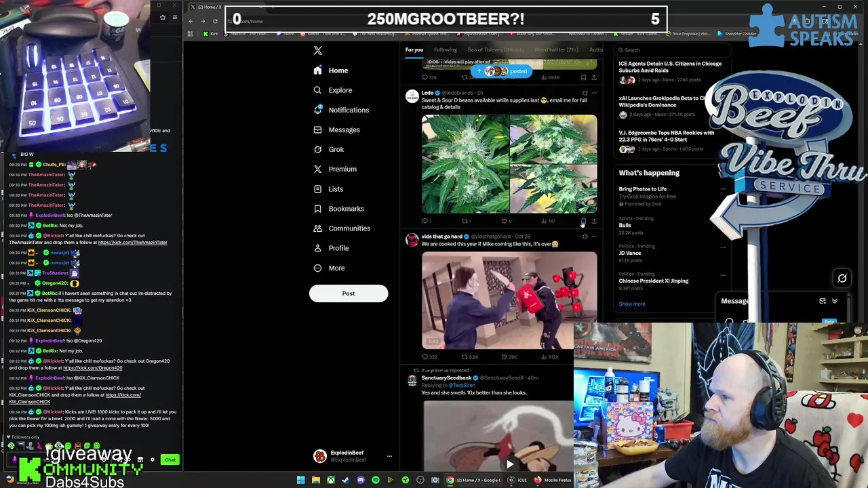868x488 pixels.
Task: Share the top ad post
Action: click(594, 77)
